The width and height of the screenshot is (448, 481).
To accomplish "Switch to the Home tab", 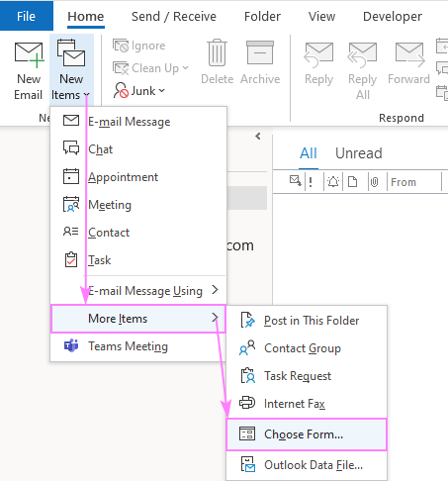I will [86, 16].
